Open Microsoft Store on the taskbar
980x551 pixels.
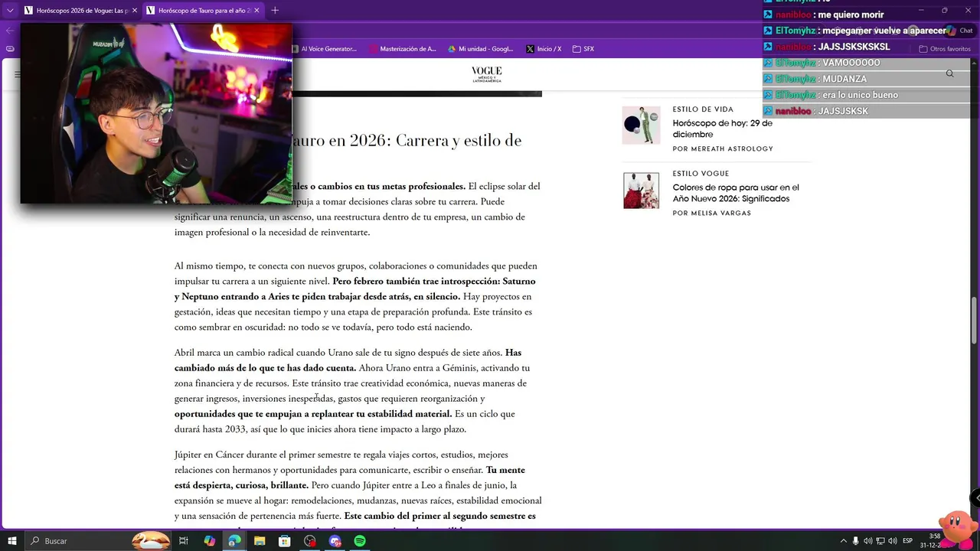coord(285,541)
